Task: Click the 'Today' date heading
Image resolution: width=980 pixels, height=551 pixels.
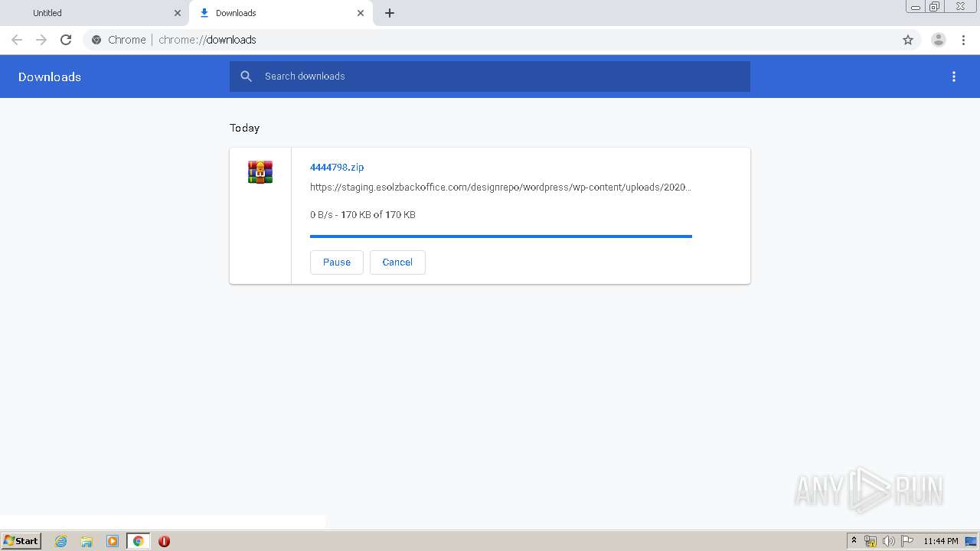Action: (245, 128)
